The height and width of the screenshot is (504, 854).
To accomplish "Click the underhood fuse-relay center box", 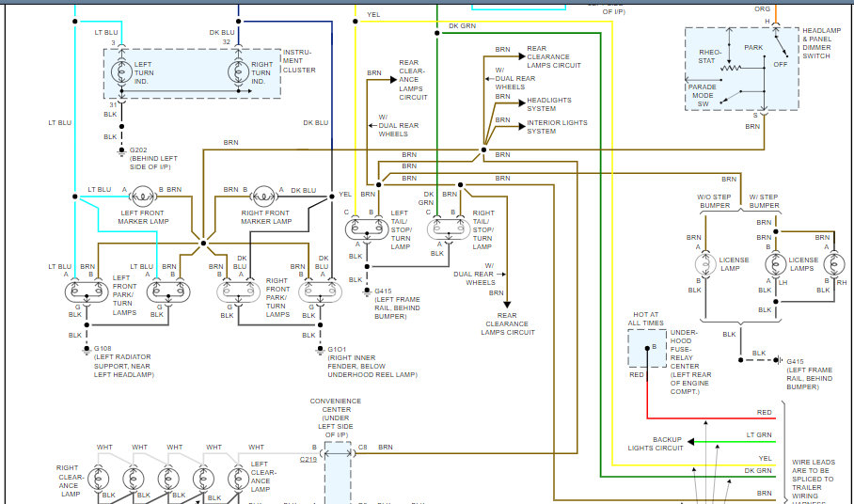I will [x=646, y=349].
